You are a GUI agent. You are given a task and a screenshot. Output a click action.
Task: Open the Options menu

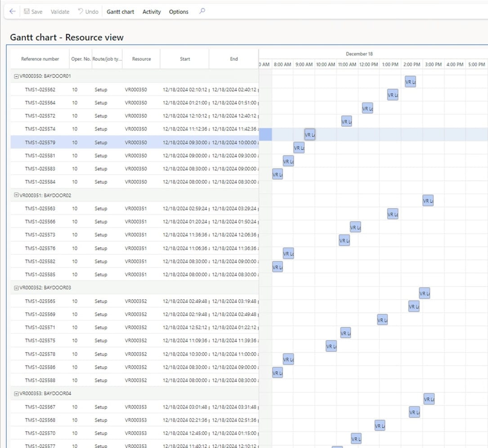pos(179,12)
